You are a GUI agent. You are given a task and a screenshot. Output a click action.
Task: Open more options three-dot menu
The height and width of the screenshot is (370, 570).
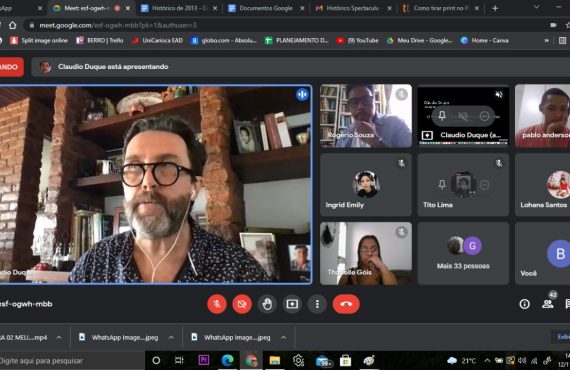[x=317, y=304]
